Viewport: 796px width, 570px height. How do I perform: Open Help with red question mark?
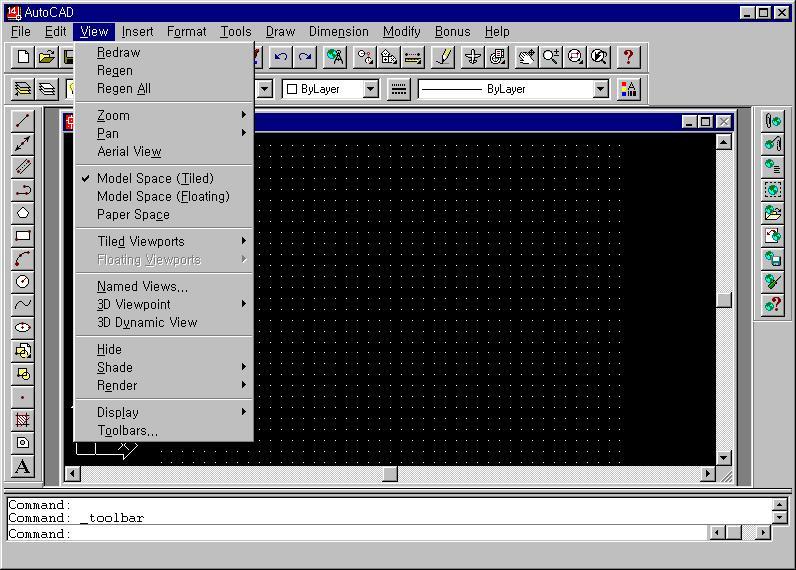[x=628, y=57]
